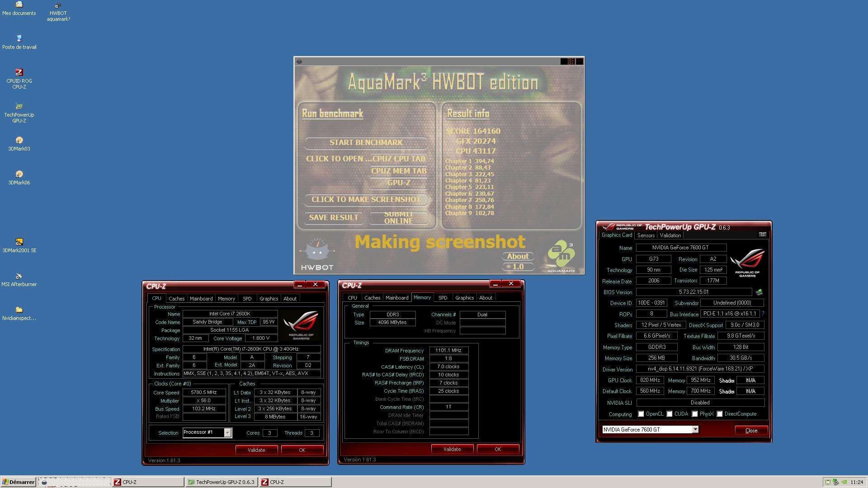Screen dimensions: 868x488
Task: Open 3DMark06 desktop shortcut
Action: [19, 178]
